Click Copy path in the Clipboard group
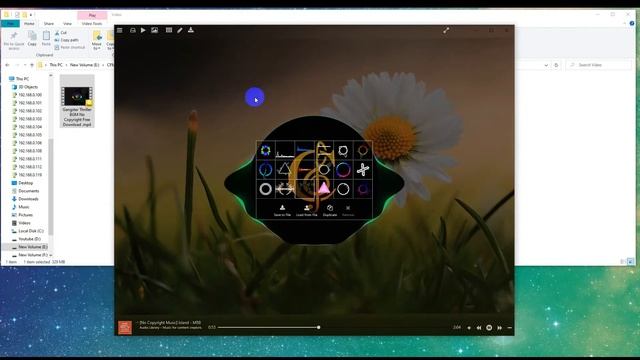This screenshot has height=360, width=640. click(67, 40)
